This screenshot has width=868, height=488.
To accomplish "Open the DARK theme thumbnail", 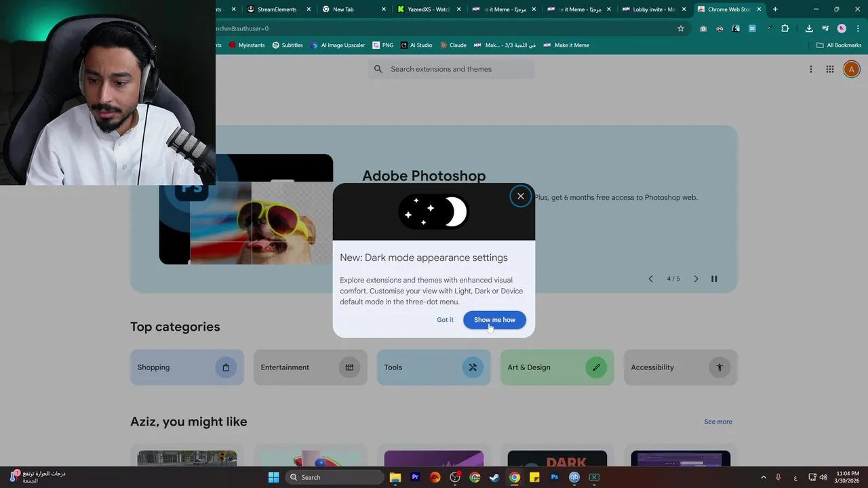I will coord(557,459).
